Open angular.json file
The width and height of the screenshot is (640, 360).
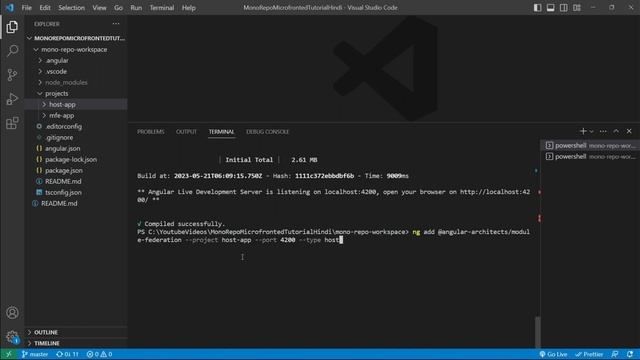point(76,149)
